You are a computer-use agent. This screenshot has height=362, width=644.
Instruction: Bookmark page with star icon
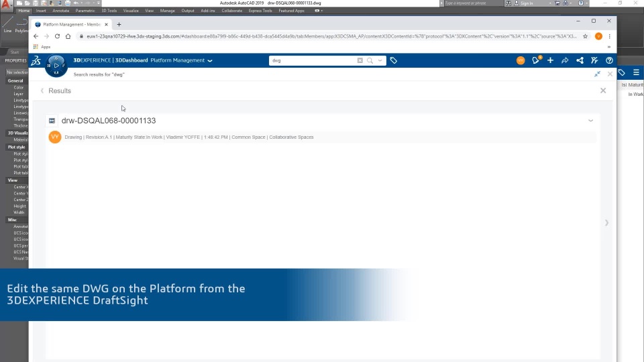click(585, 36)
